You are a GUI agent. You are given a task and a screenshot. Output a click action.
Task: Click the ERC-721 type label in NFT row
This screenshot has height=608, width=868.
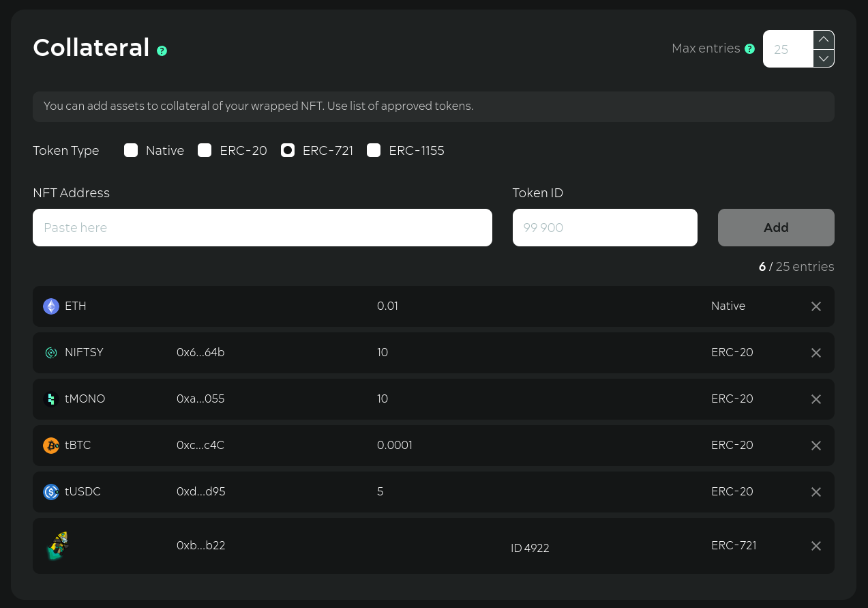point(734,545)
